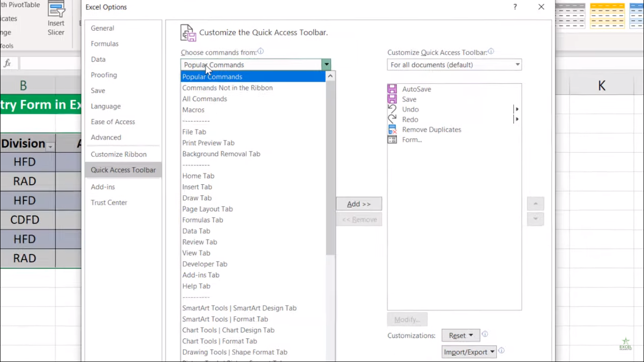Click the info icon next to Import/Export
644x362 pixels.
501,351
